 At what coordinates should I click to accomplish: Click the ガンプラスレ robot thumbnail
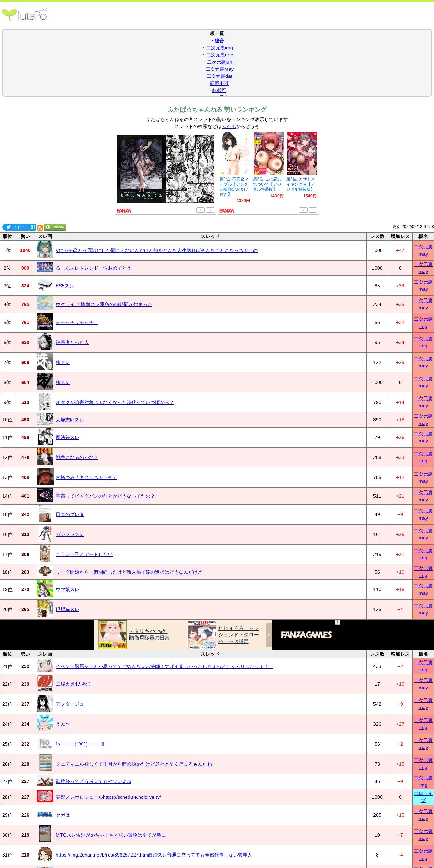pyautogui.click(x=45, y=534)
